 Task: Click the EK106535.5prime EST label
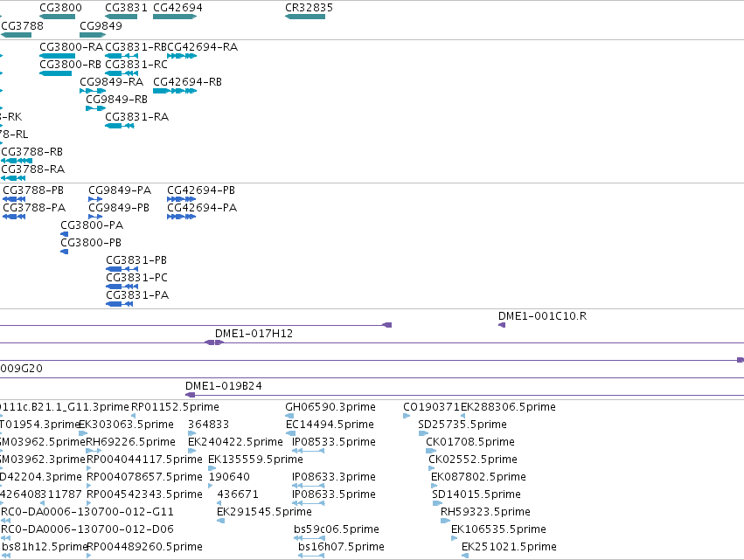coord(498,529)
